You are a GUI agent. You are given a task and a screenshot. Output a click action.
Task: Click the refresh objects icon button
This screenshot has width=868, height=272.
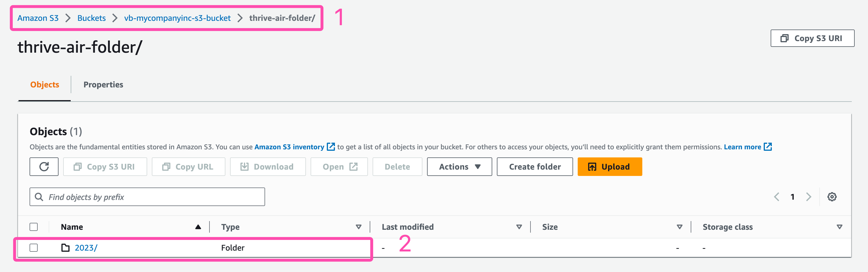tap(44, 167)
